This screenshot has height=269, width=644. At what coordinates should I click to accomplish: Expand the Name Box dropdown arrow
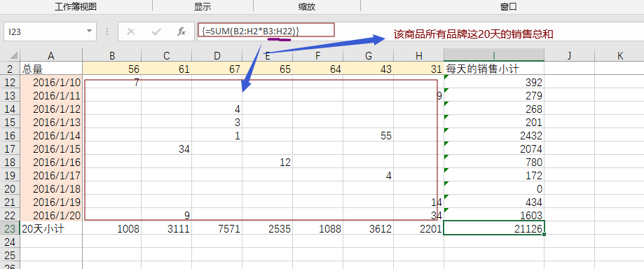point(89,32)
